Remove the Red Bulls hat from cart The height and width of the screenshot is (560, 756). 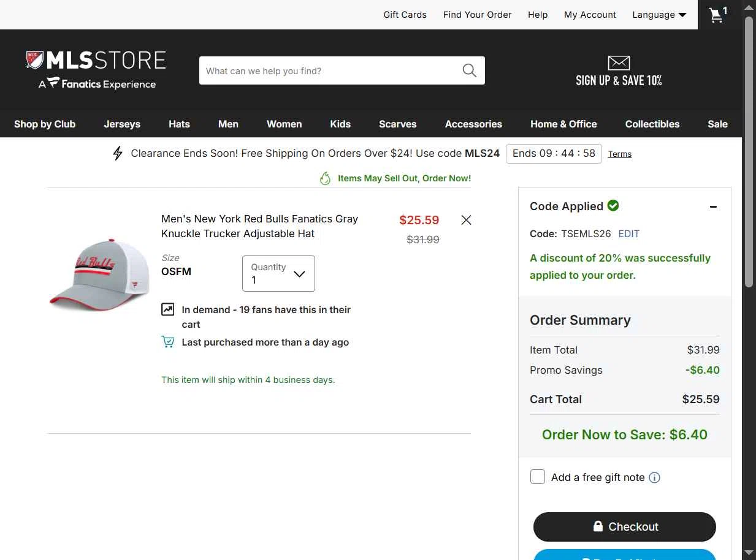466,220
